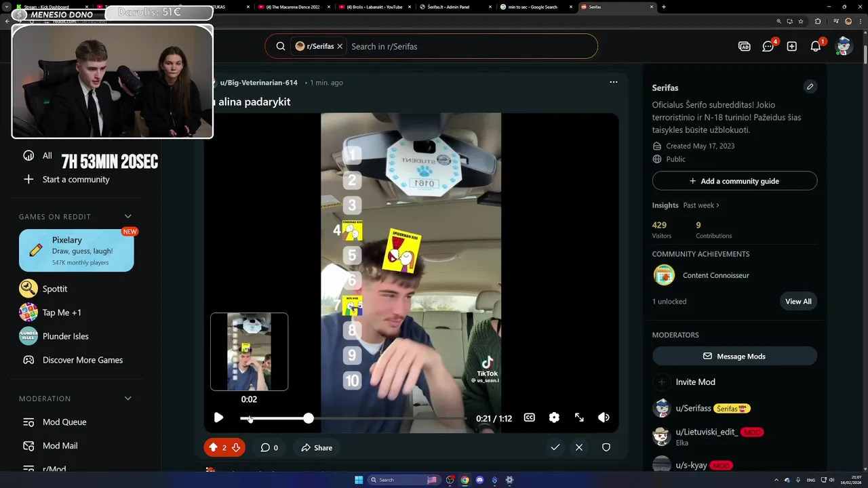Mute the video volume
The width and height of the screenshot is (868, 488).
tap(604, 418)
